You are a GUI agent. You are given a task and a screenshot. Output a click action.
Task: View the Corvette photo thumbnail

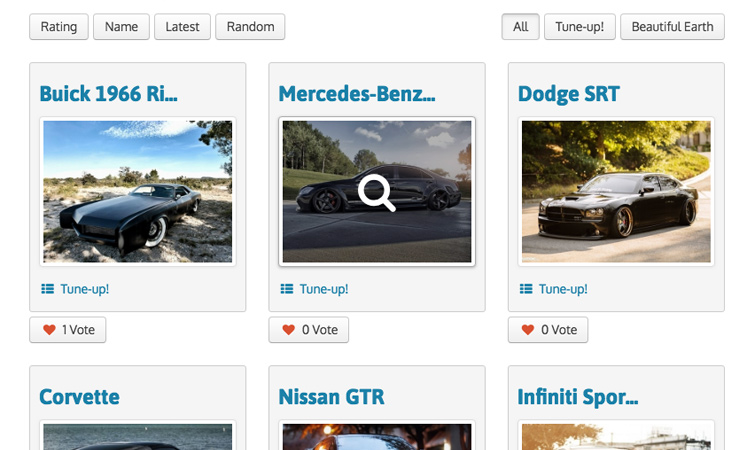point(138,436)
